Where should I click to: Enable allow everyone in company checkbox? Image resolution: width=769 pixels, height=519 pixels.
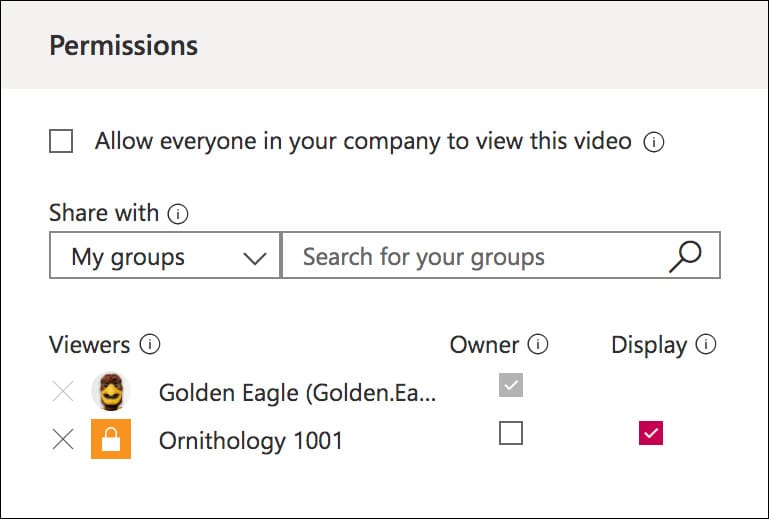tap(62, 142)
